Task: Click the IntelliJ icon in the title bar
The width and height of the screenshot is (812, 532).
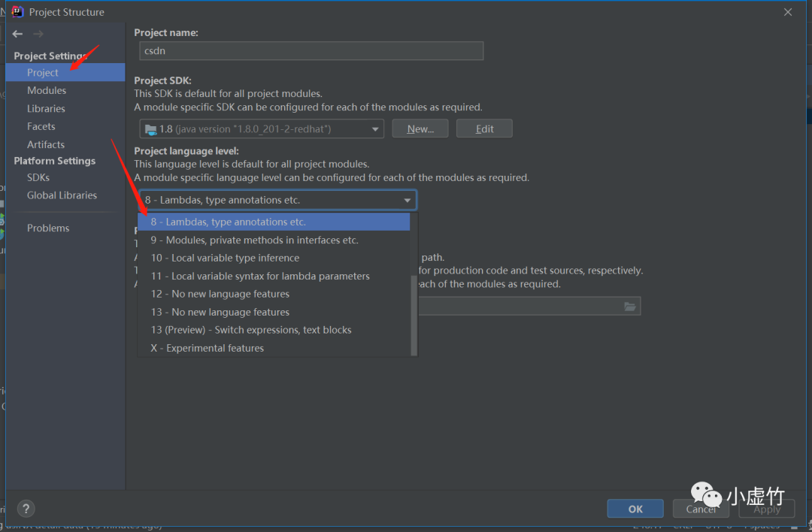Action: [17, 12]
